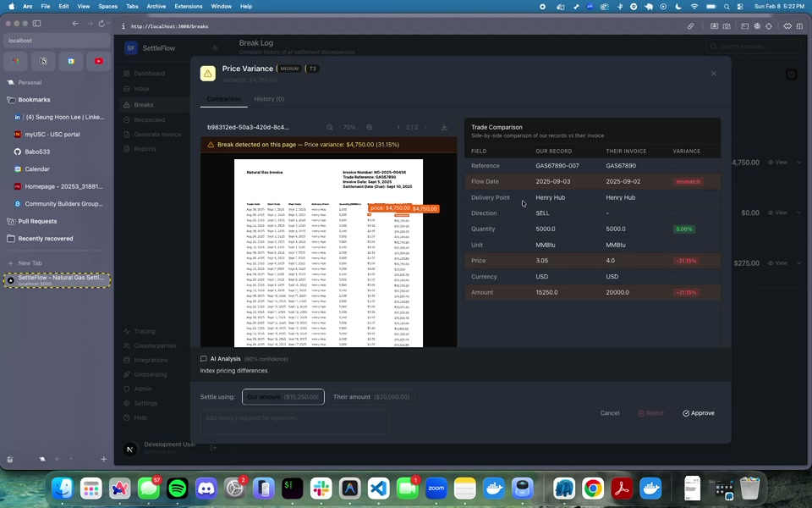The height and width of the screenshot is (508, 812).
Task: Zoom in the invoice PDF viewer
Action: click(x=369, y=128)
